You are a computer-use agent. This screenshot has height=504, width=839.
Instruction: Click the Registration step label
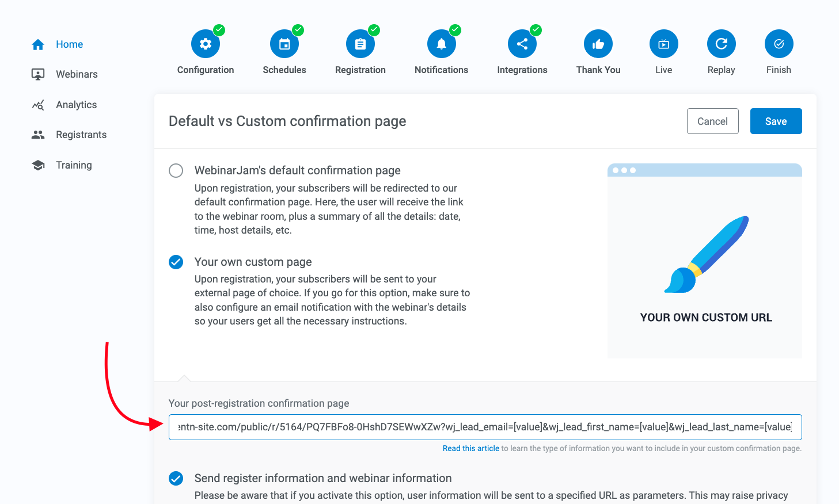click(360, 70)
